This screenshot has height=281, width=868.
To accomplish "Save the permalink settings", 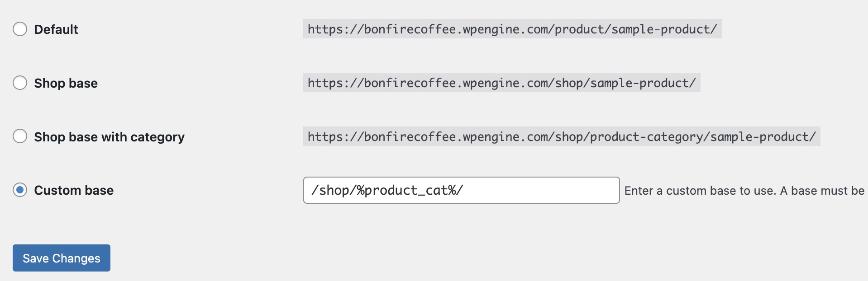I will [x=62, y=258].
